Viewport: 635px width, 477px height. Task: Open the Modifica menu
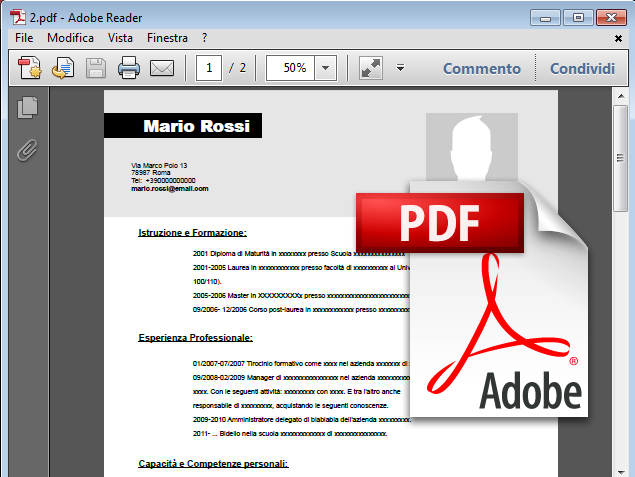70,38
